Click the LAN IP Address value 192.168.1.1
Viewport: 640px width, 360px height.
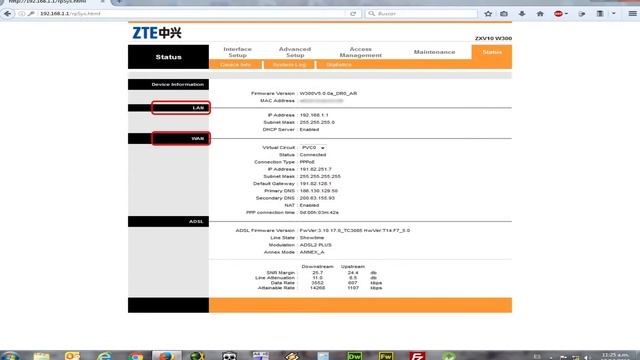(x=314, y=115)
